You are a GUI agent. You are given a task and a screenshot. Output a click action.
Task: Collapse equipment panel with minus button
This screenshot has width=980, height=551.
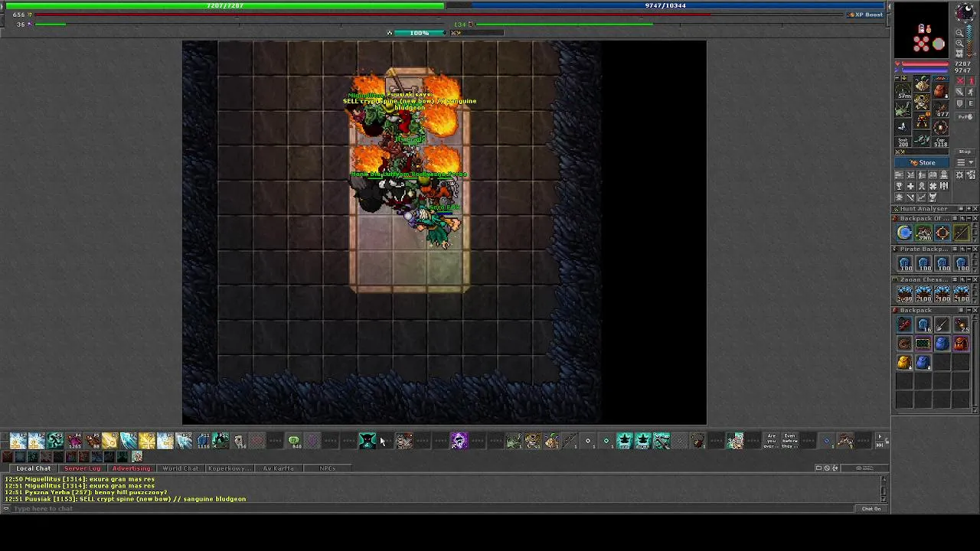[x=897, y=78]
